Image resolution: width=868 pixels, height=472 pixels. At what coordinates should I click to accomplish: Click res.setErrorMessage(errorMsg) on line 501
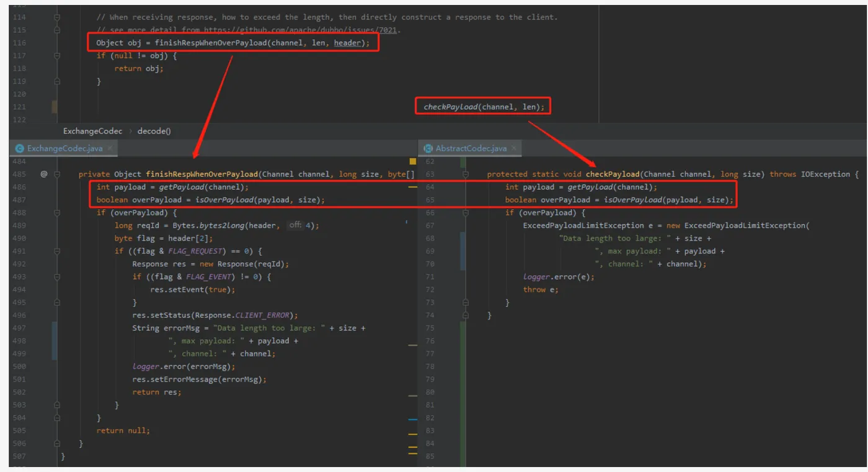pyautogui.click(x=200, y=380)
